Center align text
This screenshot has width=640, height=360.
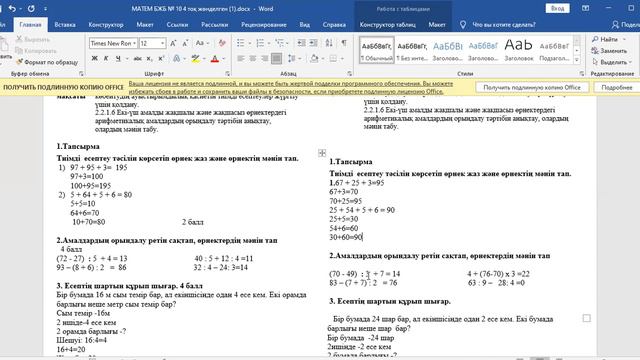[253, 59]
